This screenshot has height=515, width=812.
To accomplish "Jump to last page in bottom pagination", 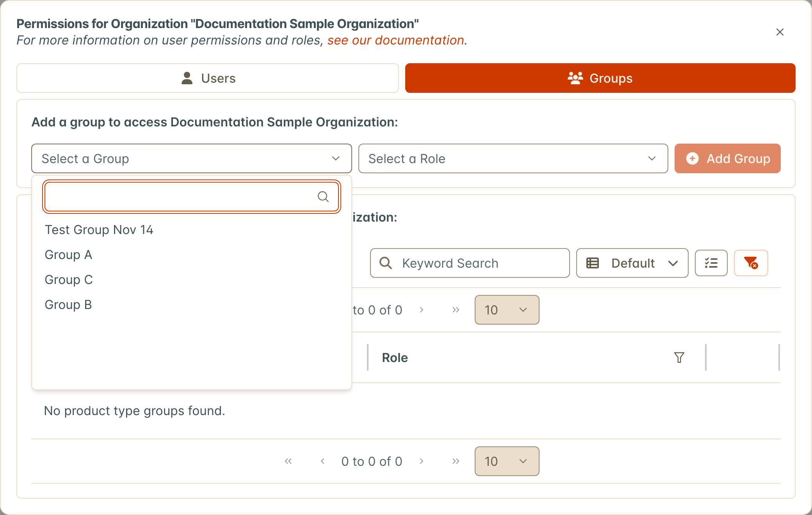I will pos(456,461).
